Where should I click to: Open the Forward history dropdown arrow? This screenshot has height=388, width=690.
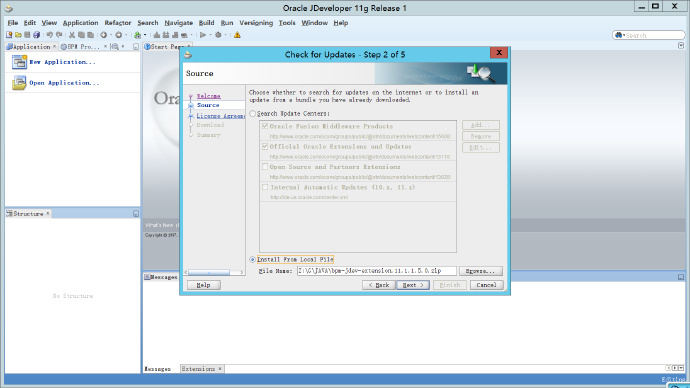coord(126,35)
